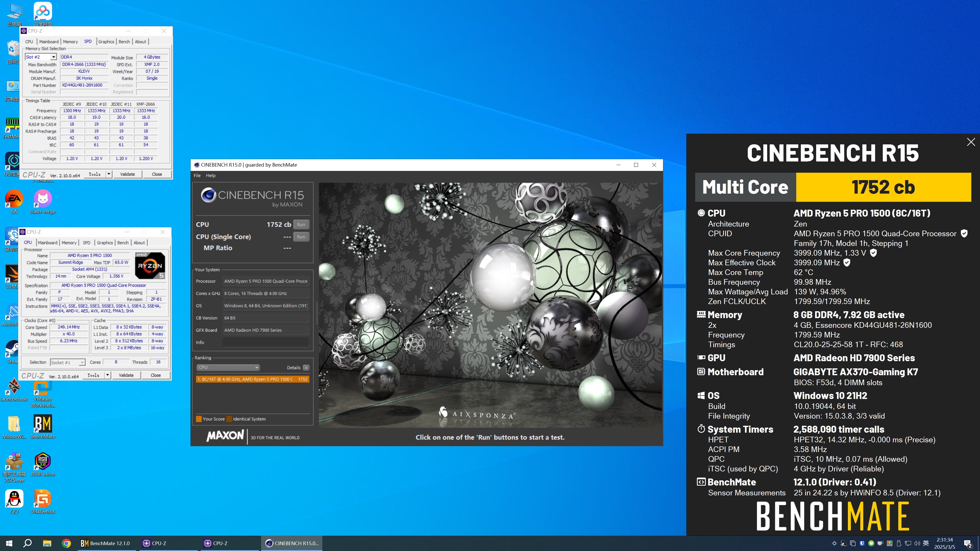This screenshot has width=980, height=551.
Task: Click the 英 input language indicator
Action: 926,543
